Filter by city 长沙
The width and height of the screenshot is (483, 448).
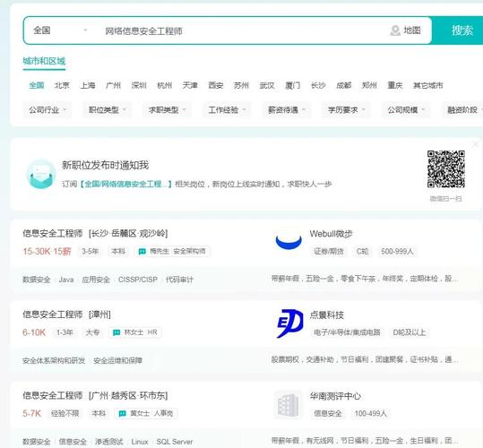(318, 85)
